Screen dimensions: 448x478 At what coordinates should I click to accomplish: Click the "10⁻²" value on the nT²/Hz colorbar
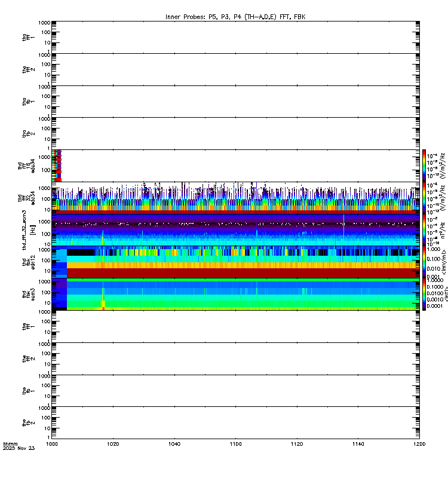point(432,219)
